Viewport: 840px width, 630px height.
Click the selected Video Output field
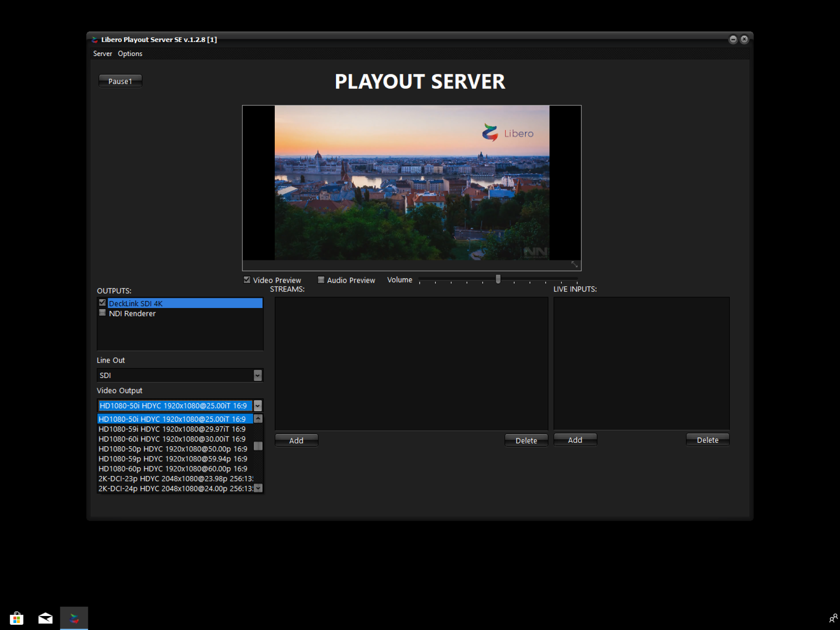[175, 406]
